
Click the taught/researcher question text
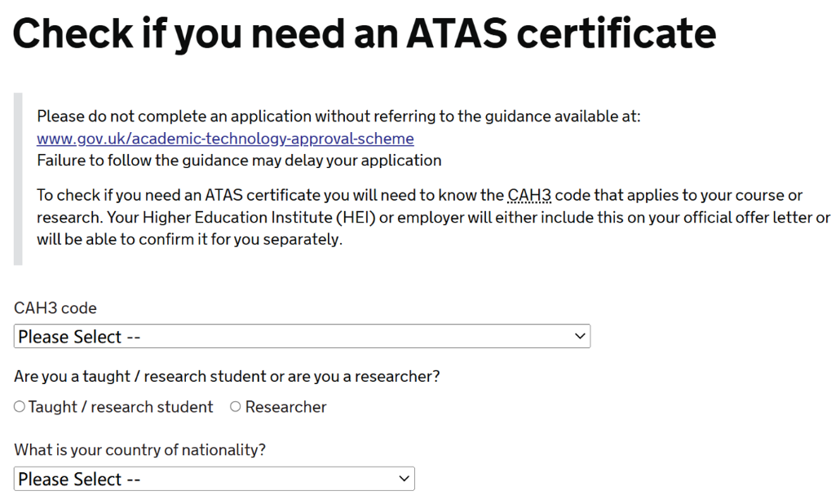click(227, 377)
